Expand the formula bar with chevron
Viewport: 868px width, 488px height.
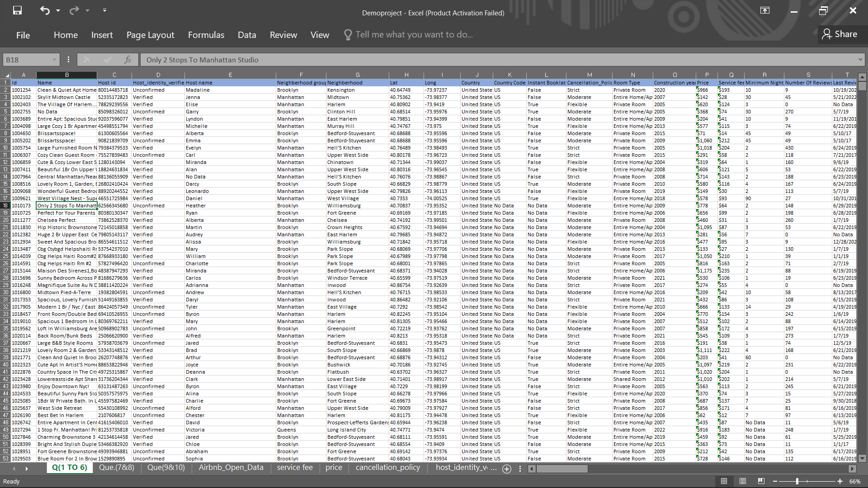[860, 60]
